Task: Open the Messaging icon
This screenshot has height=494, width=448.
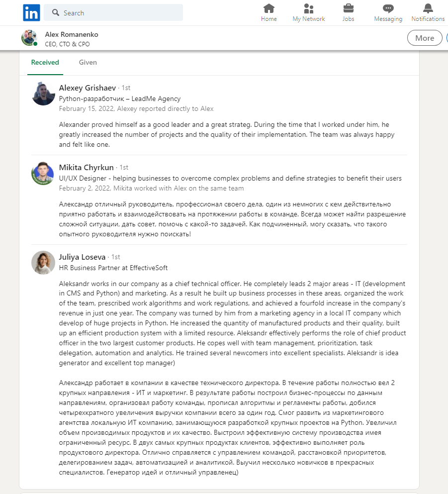Action: coord(388,8)
